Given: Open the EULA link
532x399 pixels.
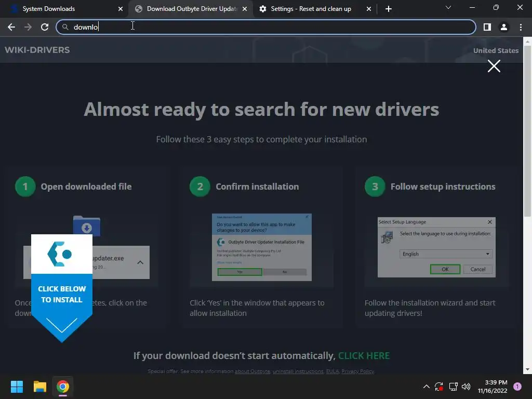Looking at the screenshot, I should 332,371.
